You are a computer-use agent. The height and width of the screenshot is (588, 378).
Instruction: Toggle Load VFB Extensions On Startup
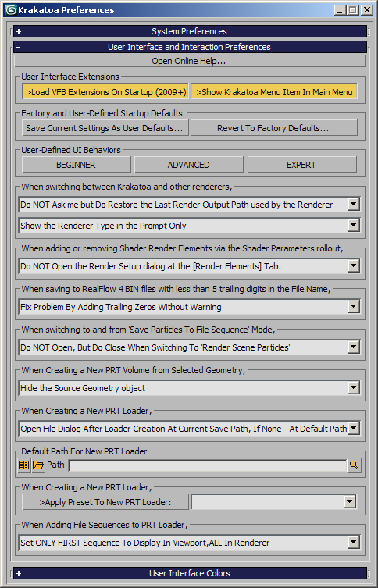pyautogui.click(x=105, y=92)
